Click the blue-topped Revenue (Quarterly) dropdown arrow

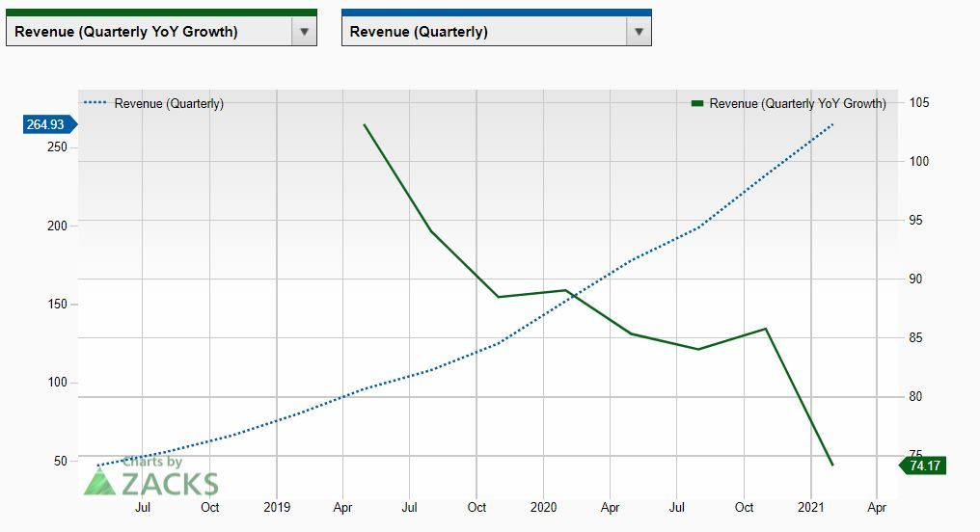638,32
